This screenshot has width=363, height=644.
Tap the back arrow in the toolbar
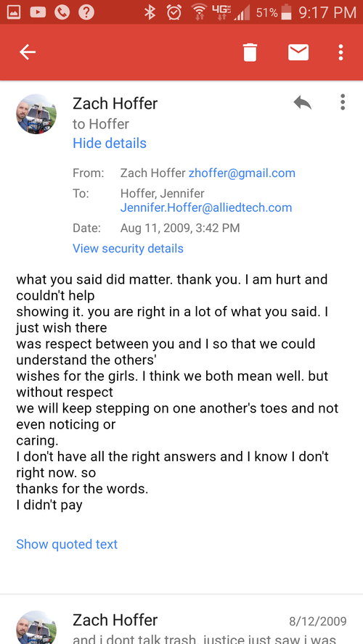coord(28,52)
